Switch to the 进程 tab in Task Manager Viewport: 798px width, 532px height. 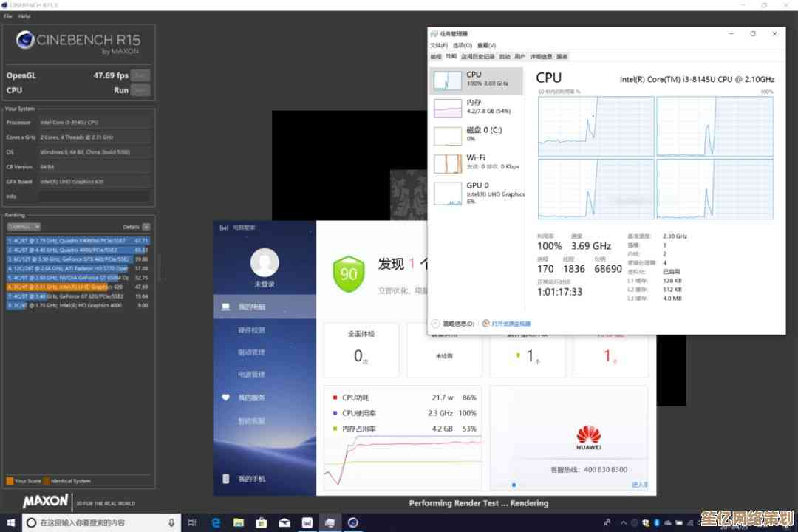(435, 56)
